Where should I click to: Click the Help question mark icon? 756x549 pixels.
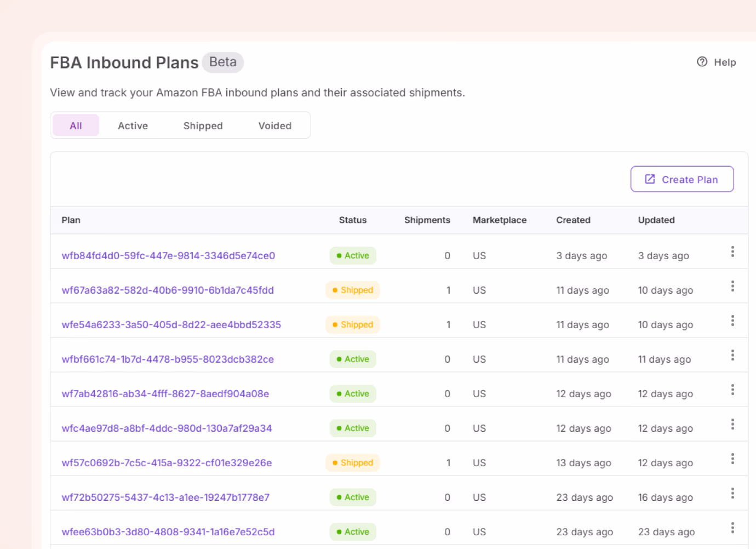702,62
